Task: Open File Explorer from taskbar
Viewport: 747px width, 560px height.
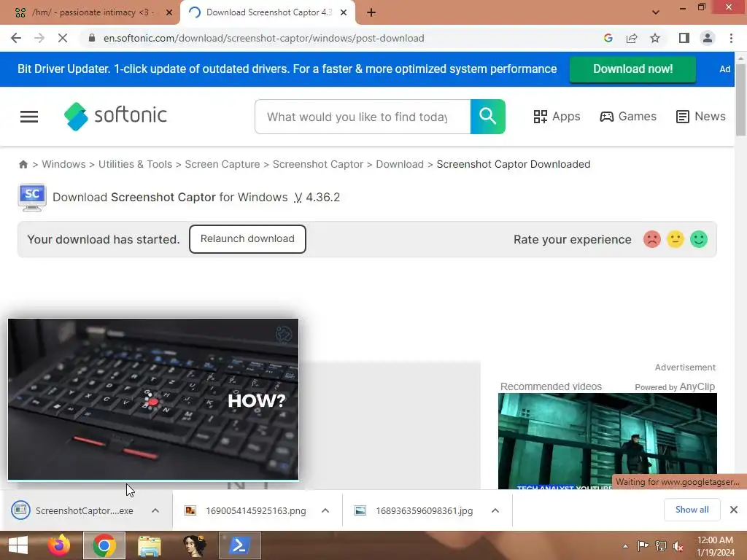Action: pos(149,545)
